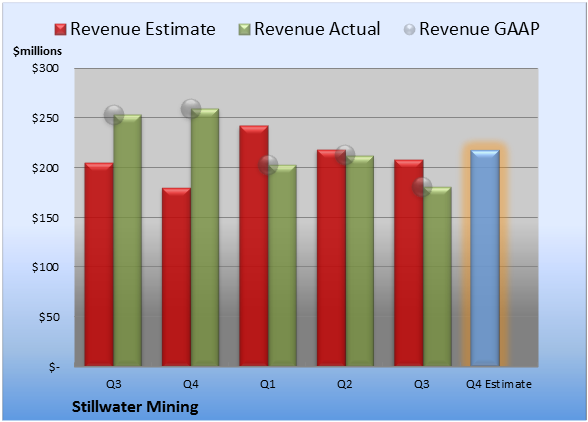Click the 'Q4' category label
The height and width of the screenshot is (422, 588).
pos(190,384)
